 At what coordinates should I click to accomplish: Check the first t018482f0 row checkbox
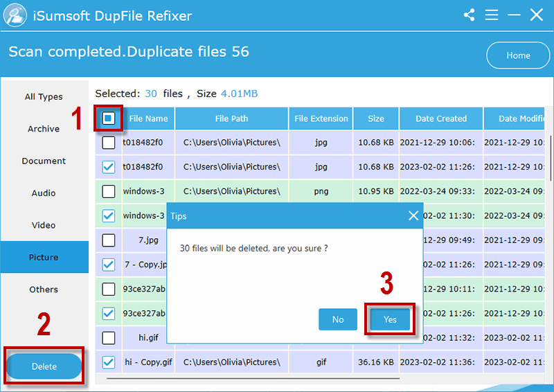[x=109, y=143]
